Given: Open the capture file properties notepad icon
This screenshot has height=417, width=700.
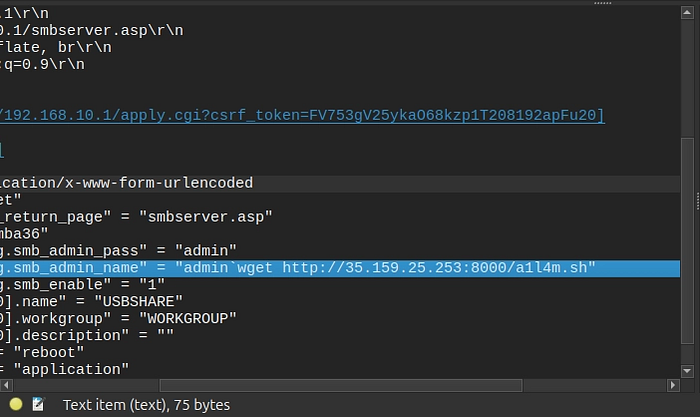Looking at the screenshot, I should (x=38, y=404).
